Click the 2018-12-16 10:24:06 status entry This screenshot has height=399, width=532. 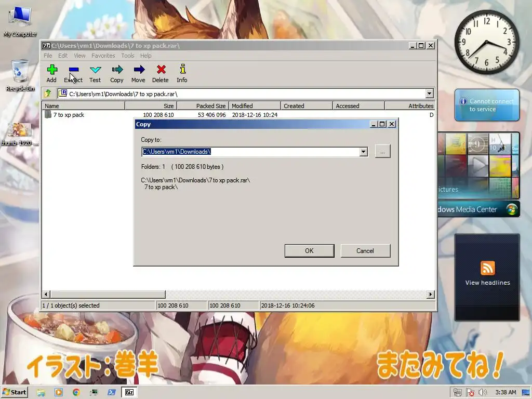(288, 305)
